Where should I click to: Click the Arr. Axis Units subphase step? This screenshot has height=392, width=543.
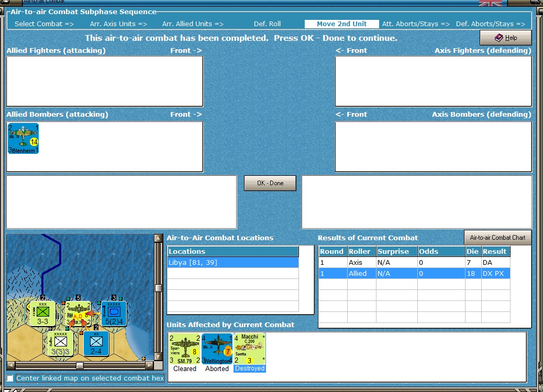(118, 24)
